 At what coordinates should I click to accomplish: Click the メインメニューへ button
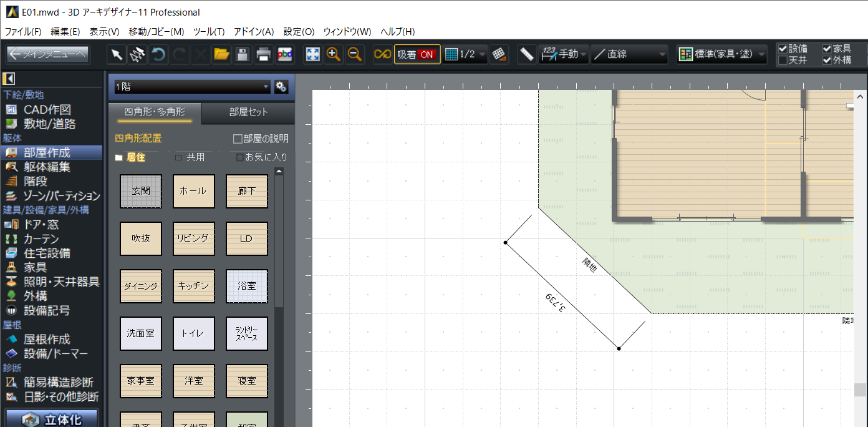pyautogui.click(x=48, y=54)
